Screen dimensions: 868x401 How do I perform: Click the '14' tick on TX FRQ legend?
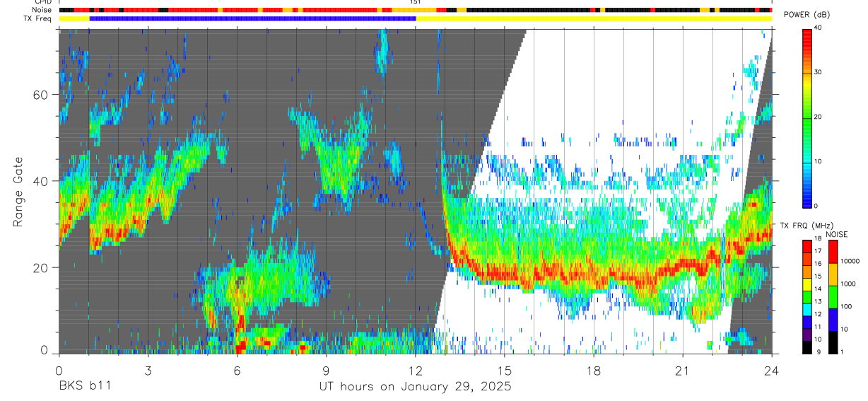(x=819, y=289)
